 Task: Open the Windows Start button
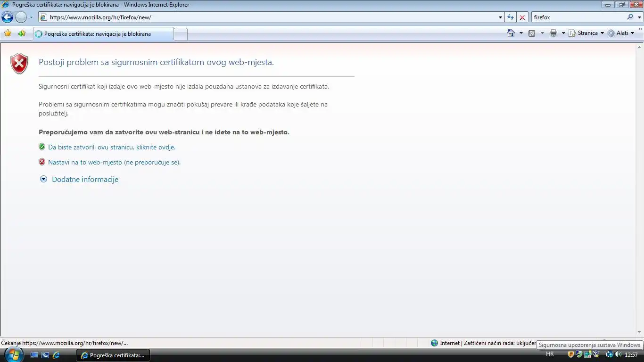click(x=14, y=354)
